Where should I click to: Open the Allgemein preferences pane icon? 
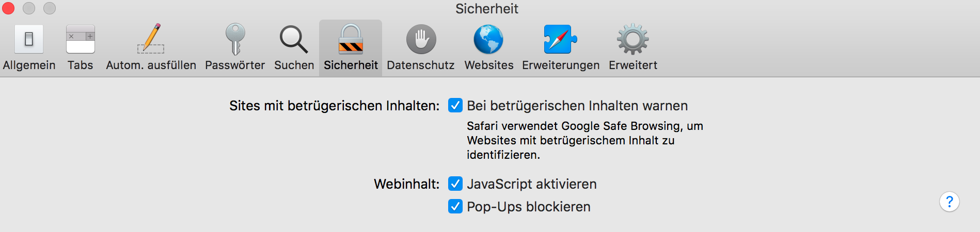29,40
